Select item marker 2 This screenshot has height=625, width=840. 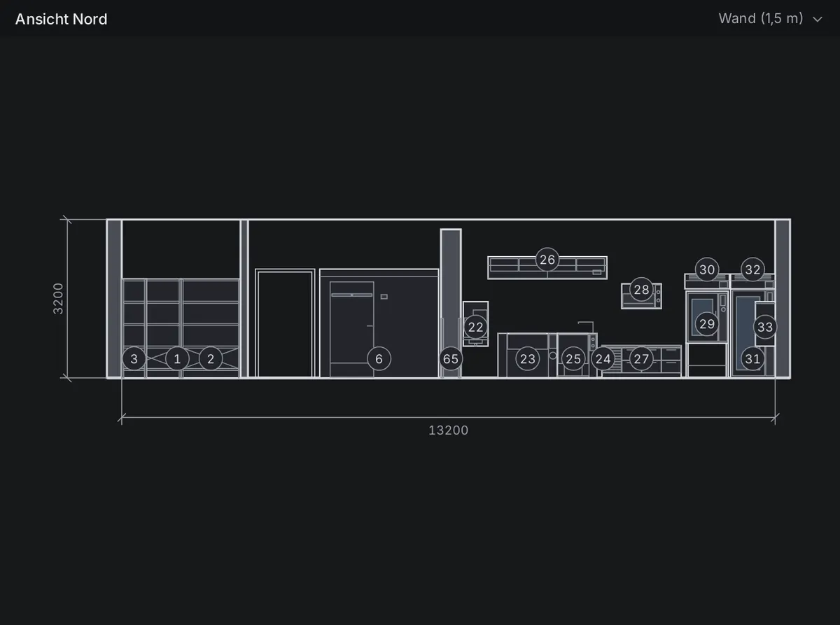tap(211, 359)
